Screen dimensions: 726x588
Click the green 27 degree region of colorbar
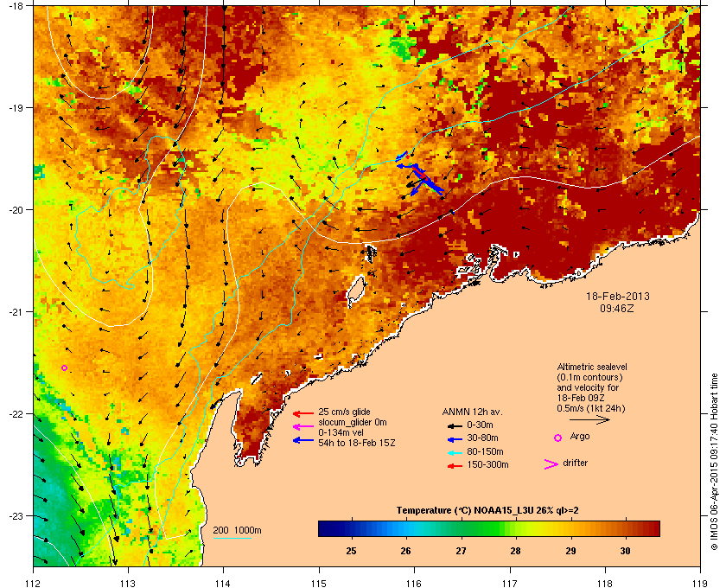tap(461, 528)
